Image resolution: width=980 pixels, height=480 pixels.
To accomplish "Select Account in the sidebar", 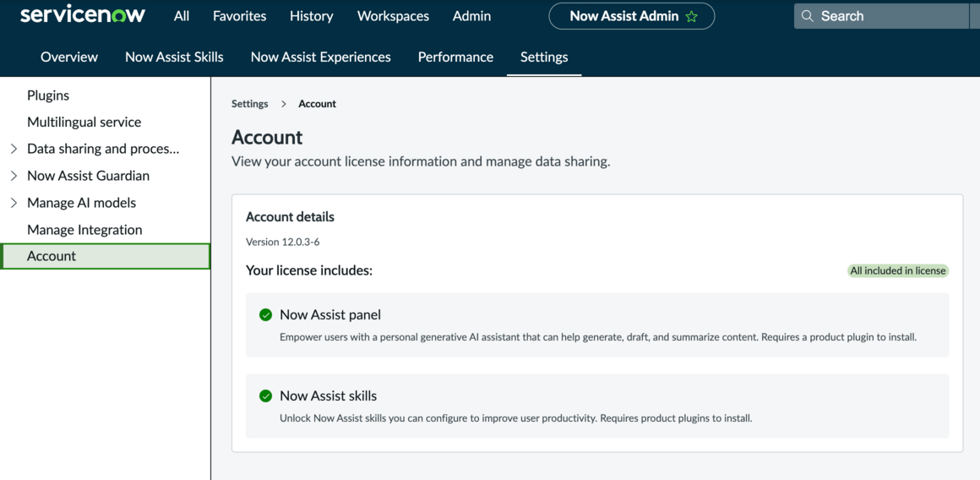I will tap(105, 256).
